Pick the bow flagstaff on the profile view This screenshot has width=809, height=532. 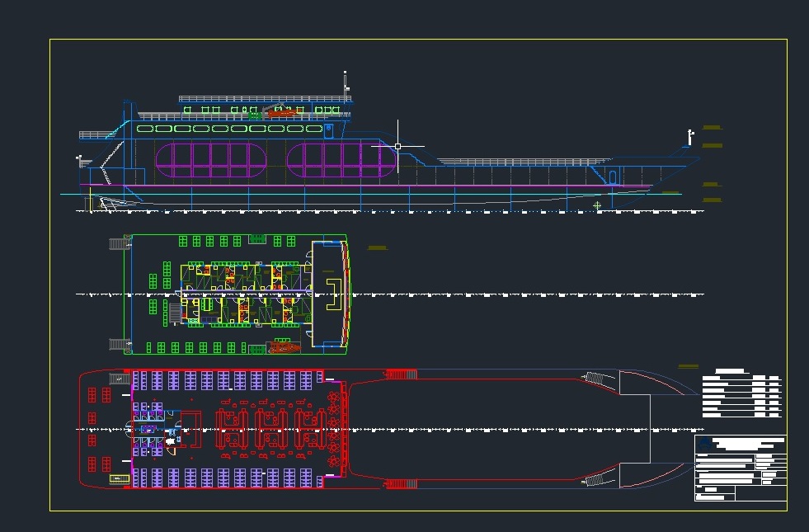[689, 137]
